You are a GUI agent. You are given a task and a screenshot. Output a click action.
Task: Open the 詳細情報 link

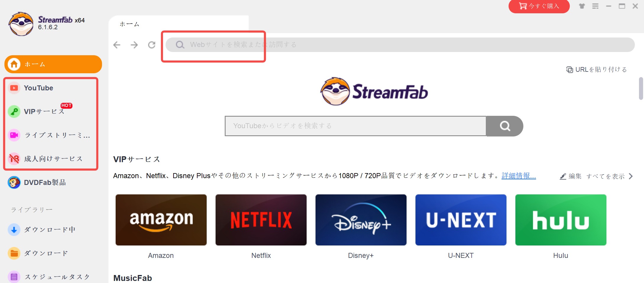[x=519, y=176]
